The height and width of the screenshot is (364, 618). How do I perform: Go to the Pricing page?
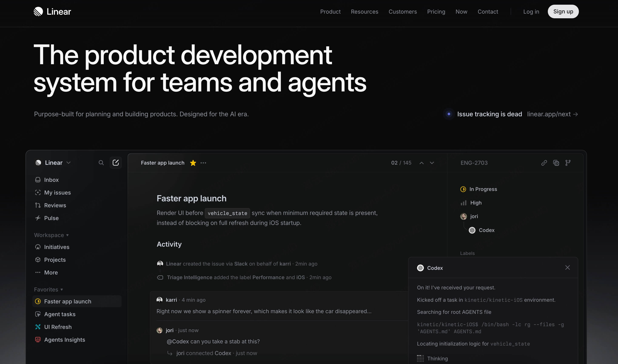[436, 11]
